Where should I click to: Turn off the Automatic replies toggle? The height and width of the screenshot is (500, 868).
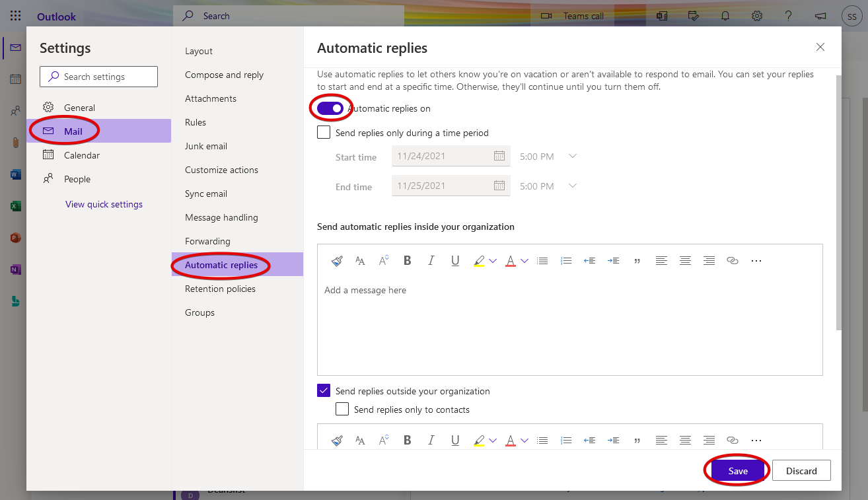[x=330, y=108]
